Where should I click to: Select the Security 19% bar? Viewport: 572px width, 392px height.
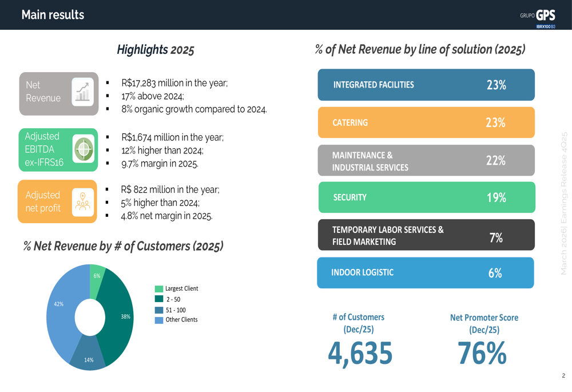tap(426, 197)
